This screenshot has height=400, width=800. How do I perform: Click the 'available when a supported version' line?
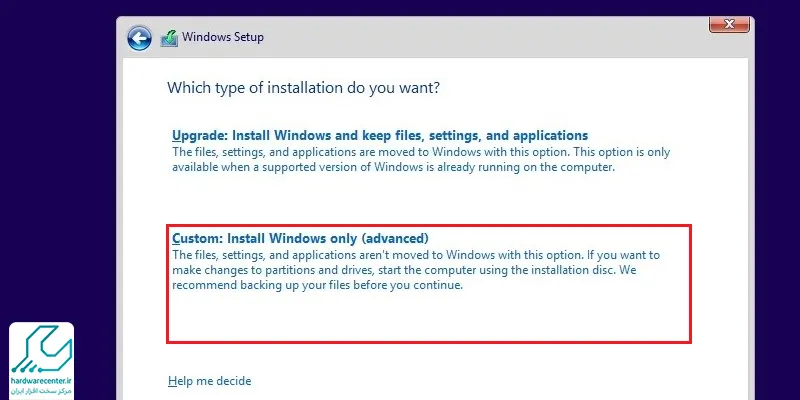[393, 167]
